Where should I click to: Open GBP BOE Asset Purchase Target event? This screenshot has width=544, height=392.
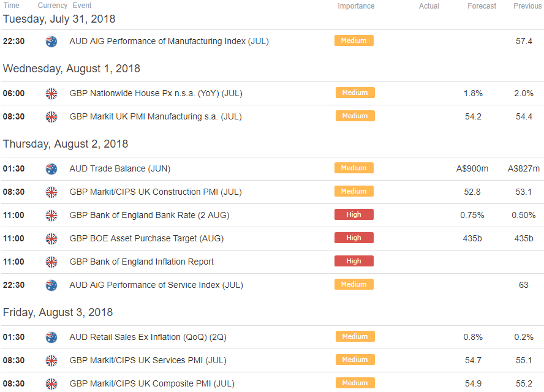click(146, 238)
